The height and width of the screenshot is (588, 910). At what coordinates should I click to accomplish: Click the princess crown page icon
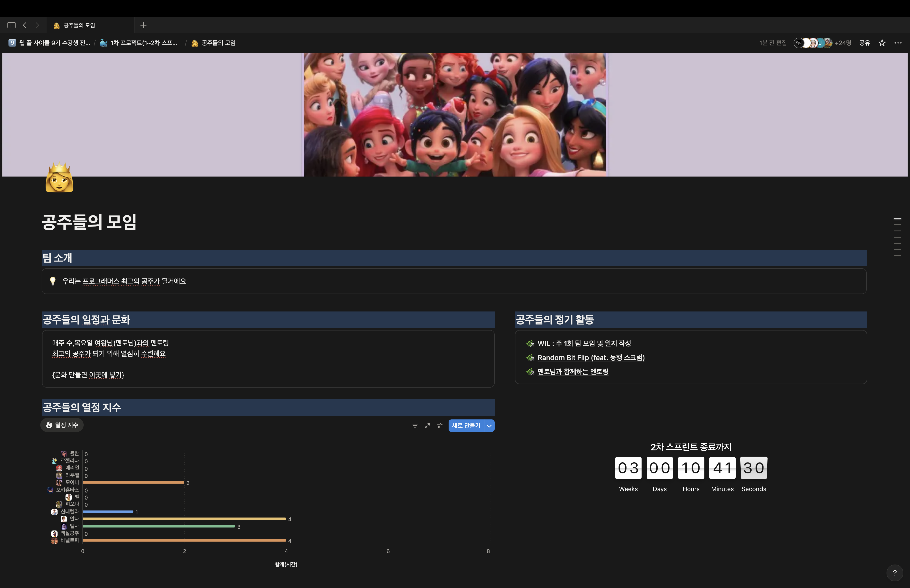(x=59, y=178)
